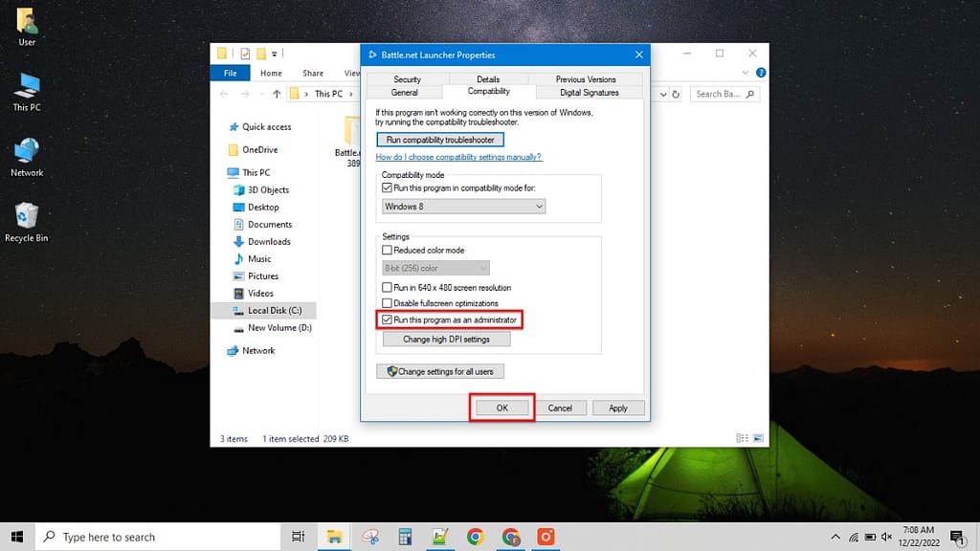Open the clock and date in taskbar
Screen dimensions: 980x551
pyautogui.click(x=919, y=537)
